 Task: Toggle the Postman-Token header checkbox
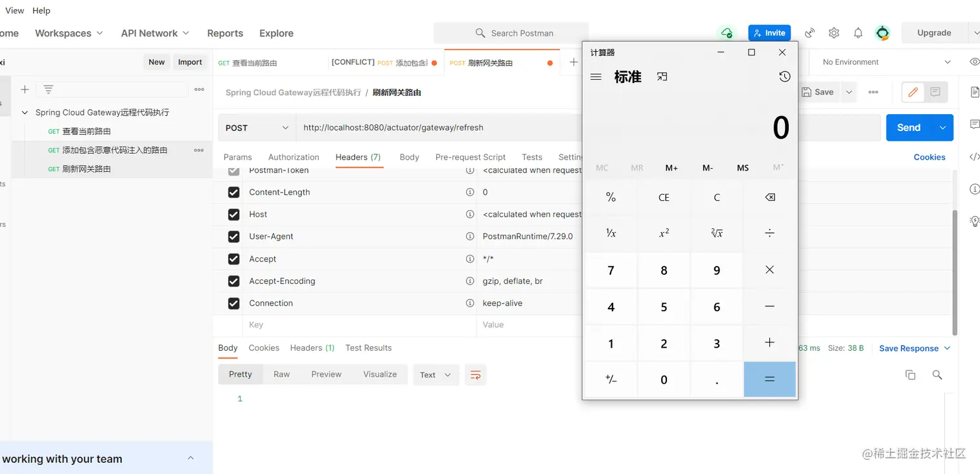(x=233, y=171)
